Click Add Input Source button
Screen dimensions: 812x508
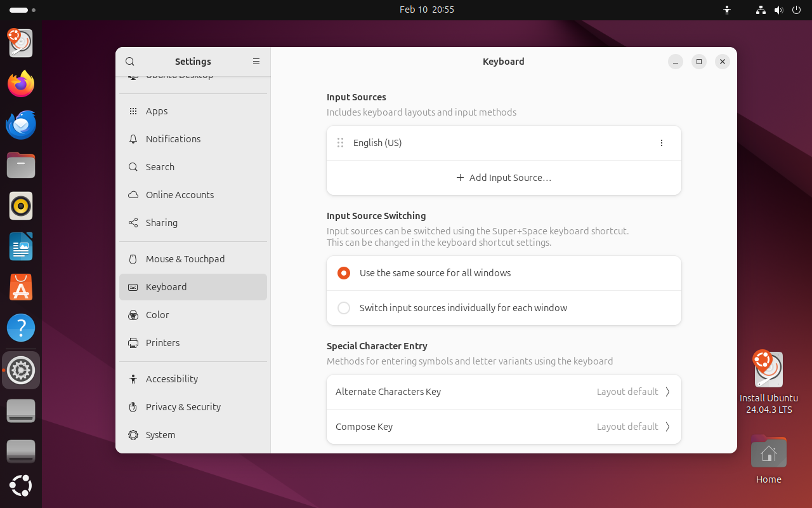pos(504,178)
